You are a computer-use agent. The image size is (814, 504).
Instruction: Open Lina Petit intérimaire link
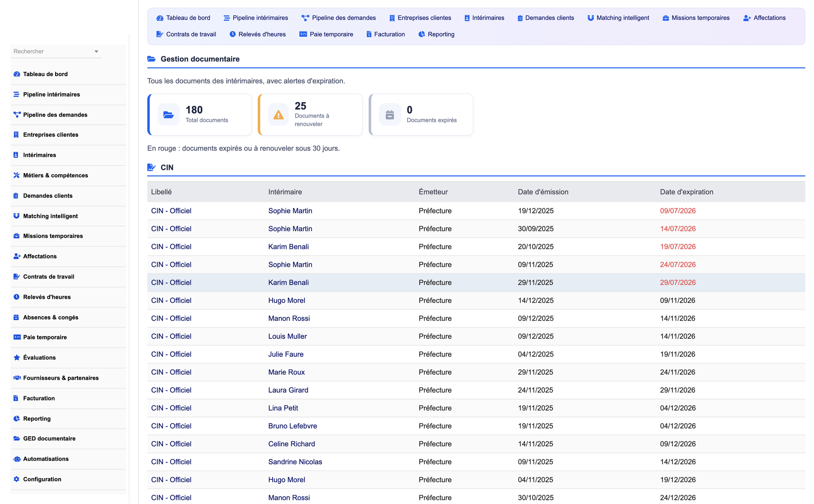tap(283, 408)
